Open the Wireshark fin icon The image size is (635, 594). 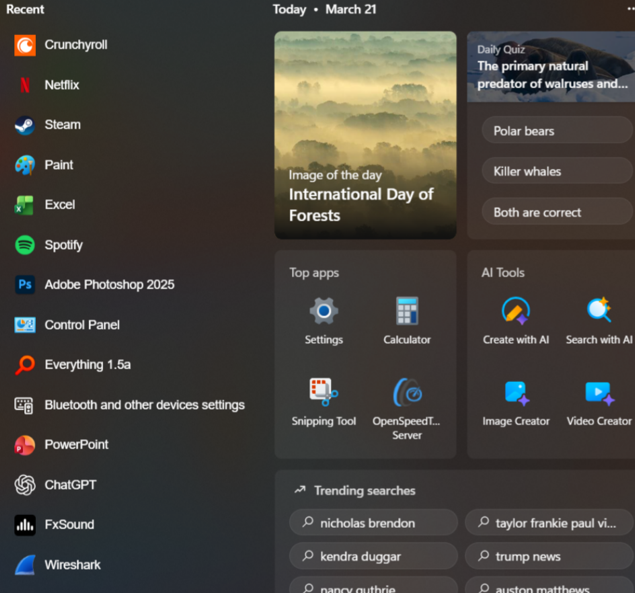(x=25, y=565)
